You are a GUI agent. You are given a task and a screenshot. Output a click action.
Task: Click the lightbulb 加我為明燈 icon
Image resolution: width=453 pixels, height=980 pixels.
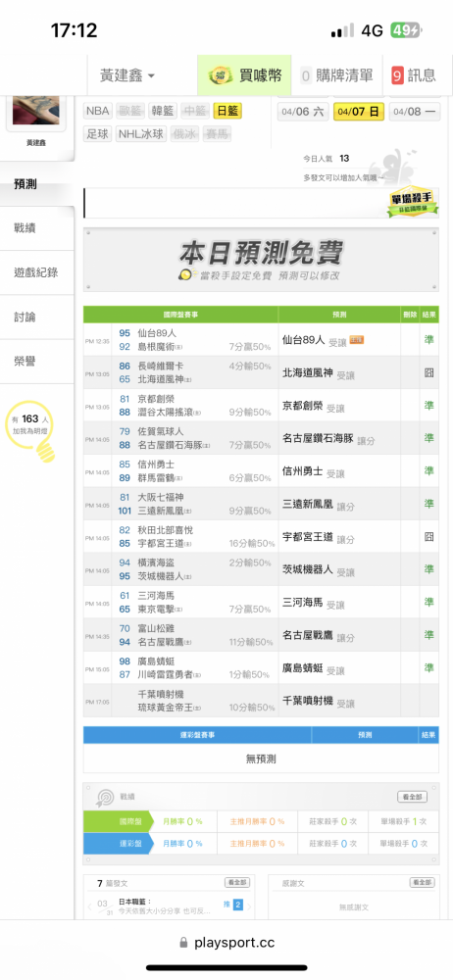click(30, 430)
